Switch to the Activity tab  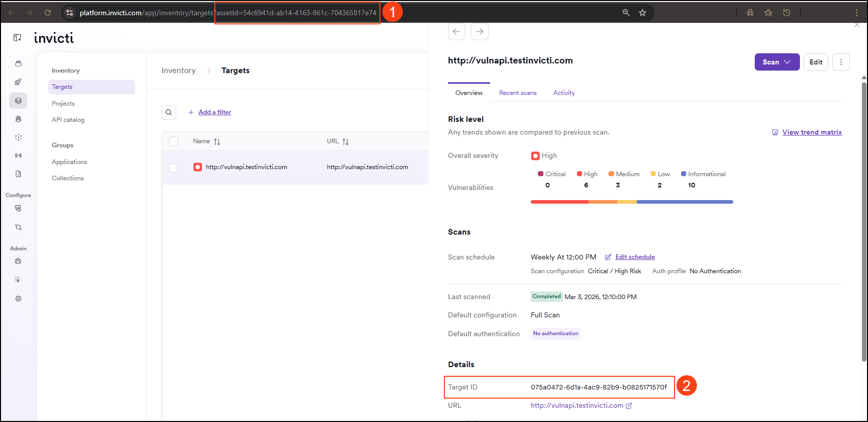[x=564, y=93]
